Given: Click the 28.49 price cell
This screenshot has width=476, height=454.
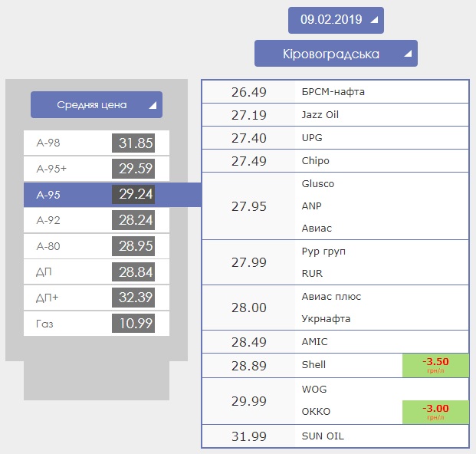Looking at the screenshot, I should click(248, 342).
